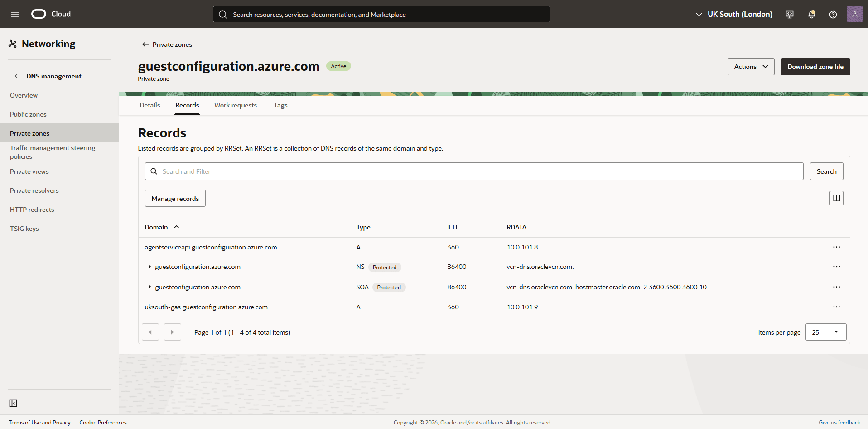Screen dimensions: 868x429
Task: Expand the SOA record row
Action: 149,287
